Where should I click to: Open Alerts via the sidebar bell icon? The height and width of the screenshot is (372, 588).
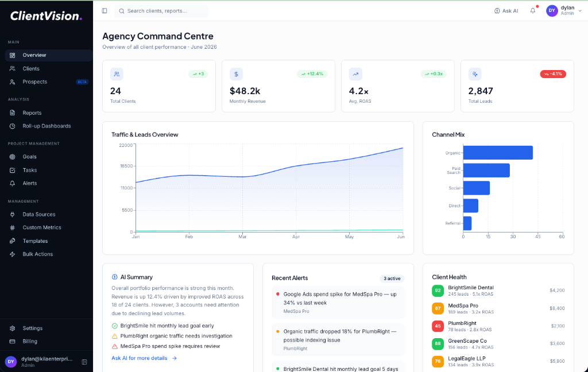coord(13,183)
